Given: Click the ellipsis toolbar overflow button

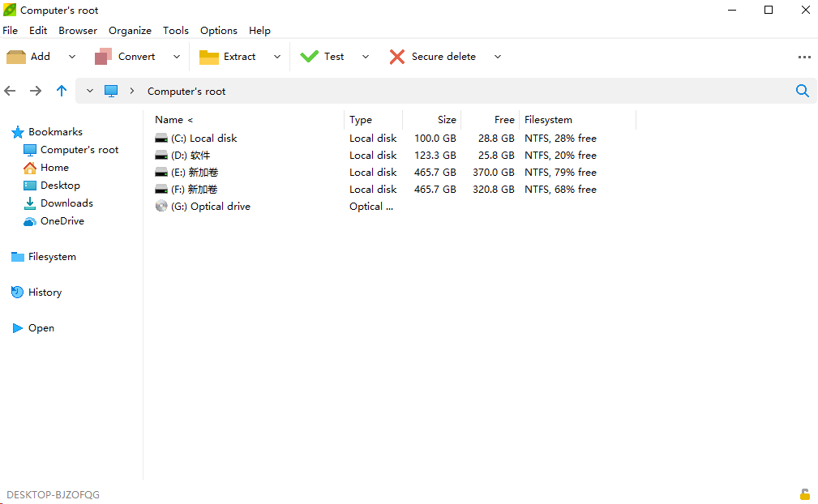Looking at the screenshot, I should coord(804,57).
